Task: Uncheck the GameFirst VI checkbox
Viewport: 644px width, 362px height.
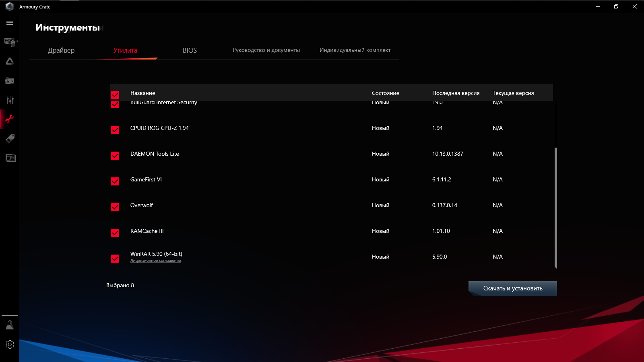Action: tap(115, 181)
